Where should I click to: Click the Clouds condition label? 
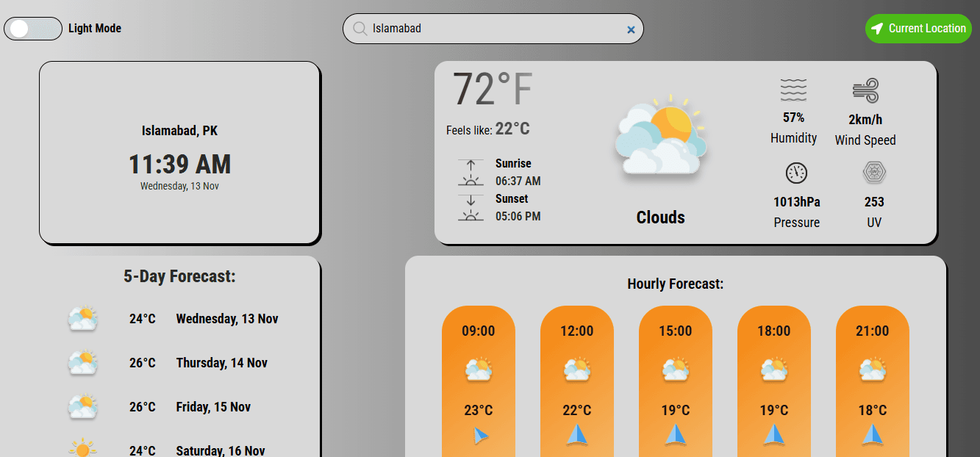tap(660, 217)
